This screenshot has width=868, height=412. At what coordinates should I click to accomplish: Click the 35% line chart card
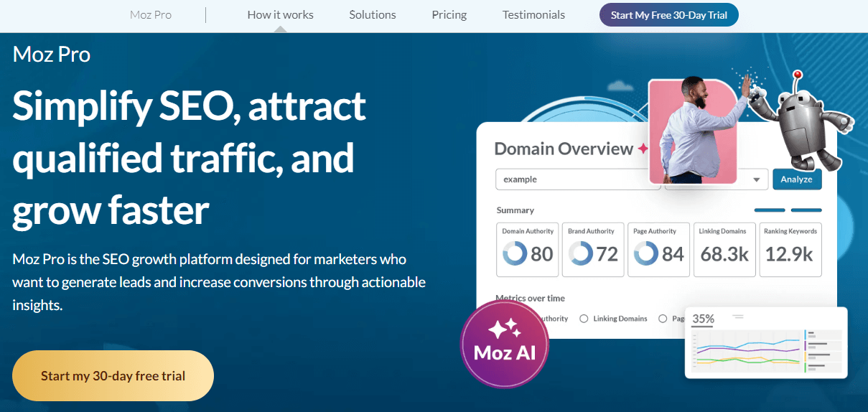(766, 342)
